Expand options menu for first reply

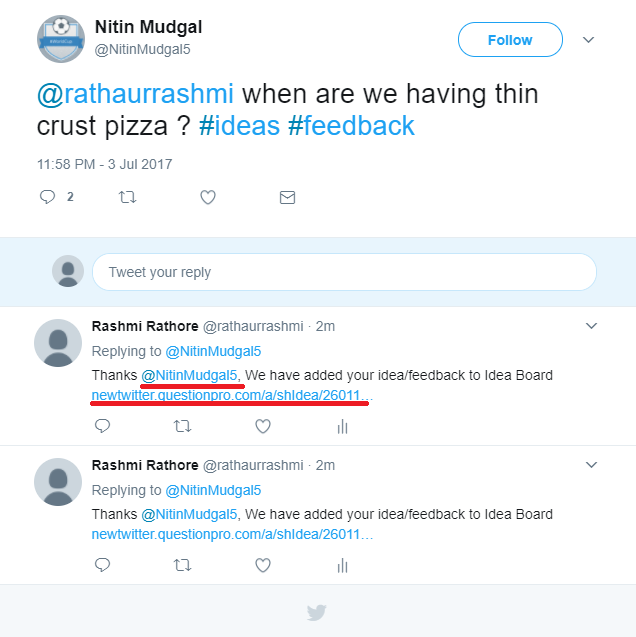591,326
